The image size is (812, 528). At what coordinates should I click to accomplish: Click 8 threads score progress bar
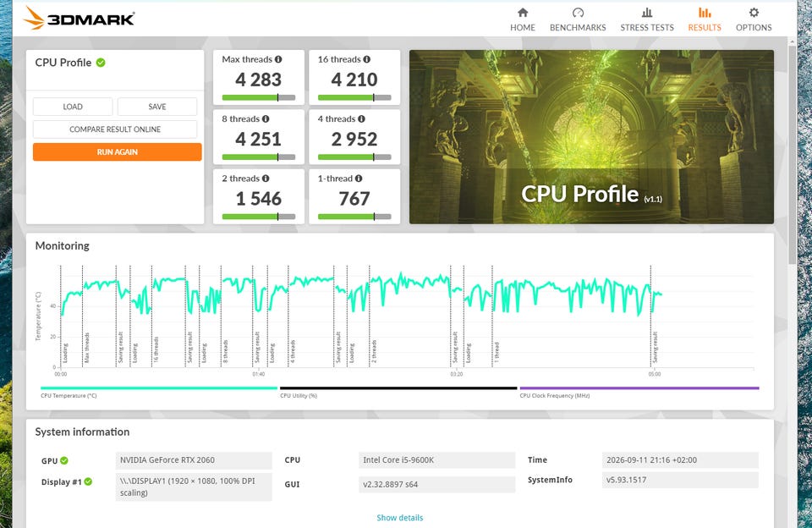tap(259, 157)
